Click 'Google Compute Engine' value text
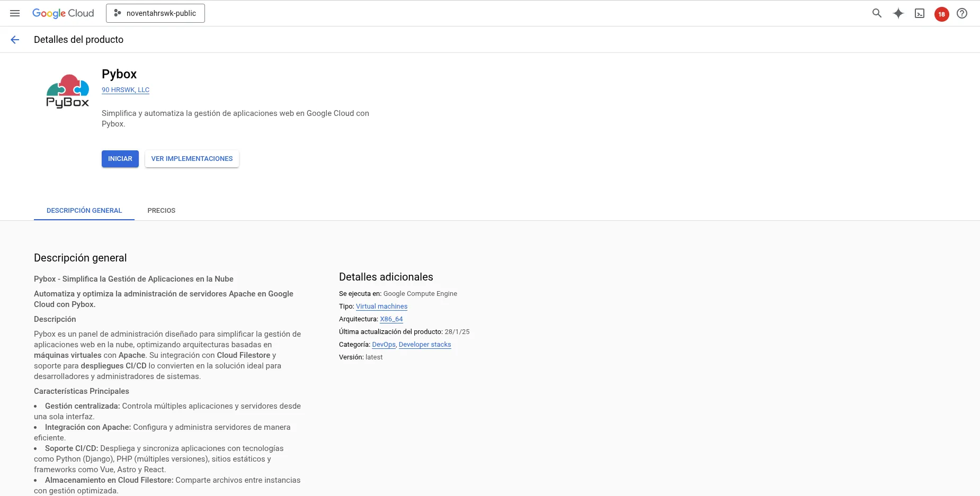980x496 pixels. click(420, 294)
